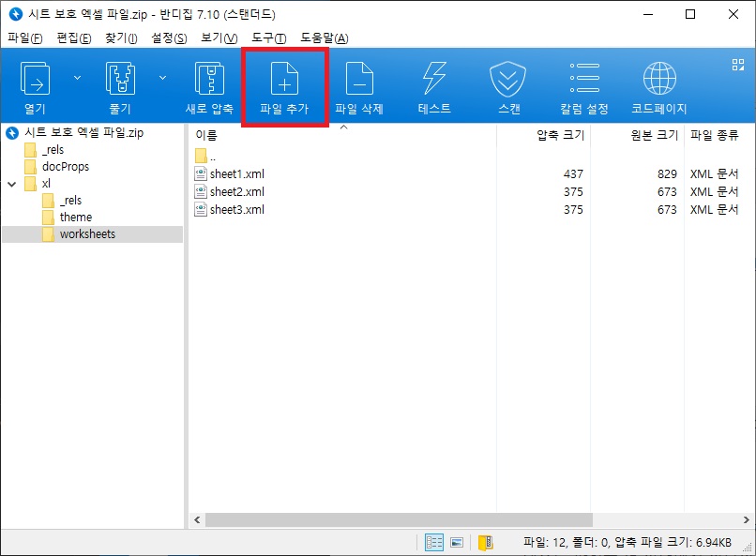Switch to image preview view icon in status bar

click(x=457, y=543)
